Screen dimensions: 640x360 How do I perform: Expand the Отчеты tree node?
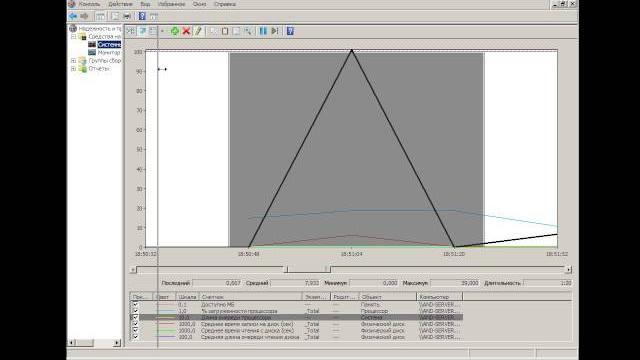74,69
